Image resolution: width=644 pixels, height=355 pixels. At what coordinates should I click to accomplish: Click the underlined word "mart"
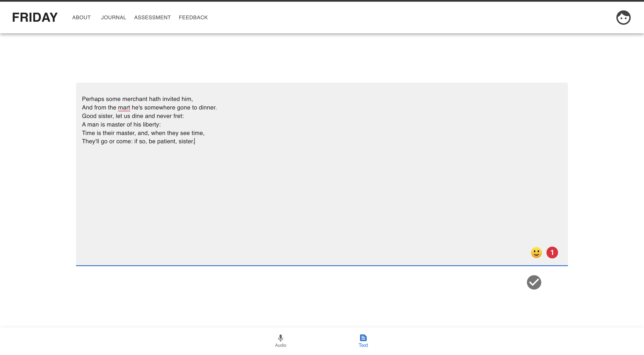(x=124, y=108)
